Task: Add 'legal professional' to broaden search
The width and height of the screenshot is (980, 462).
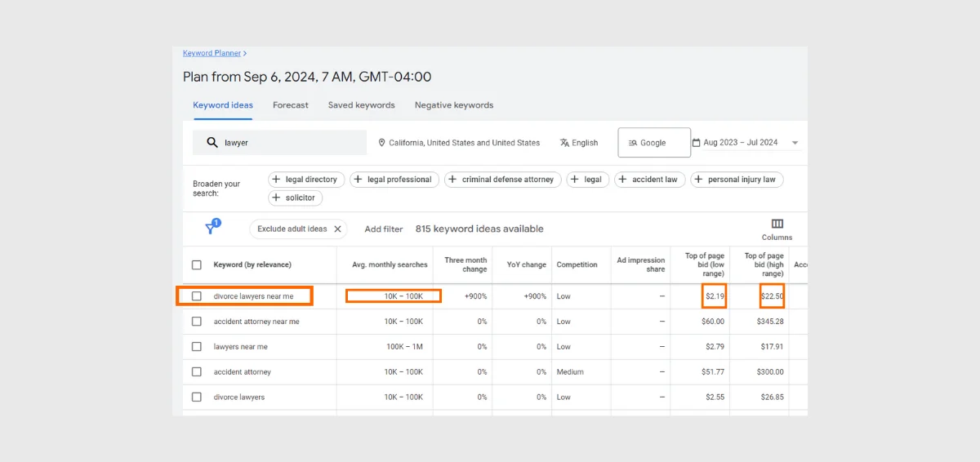Action: tap(394, 180)
